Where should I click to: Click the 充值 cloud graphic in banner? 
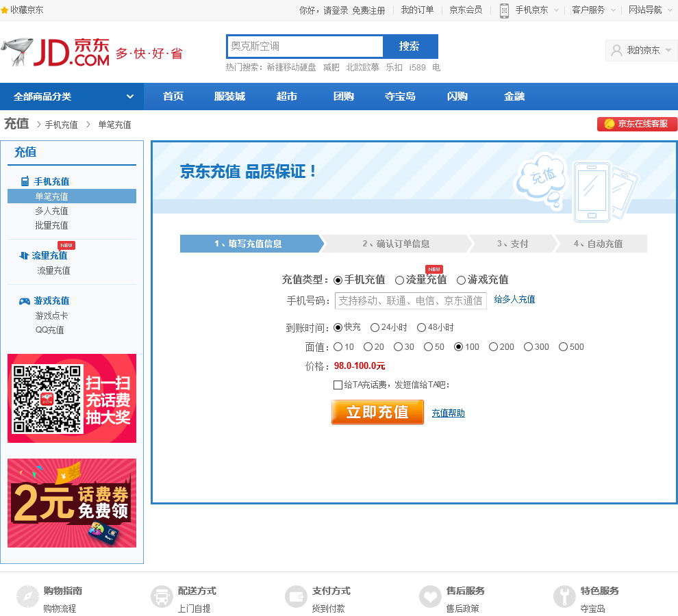pyautogui.click(x=541, y=180)
